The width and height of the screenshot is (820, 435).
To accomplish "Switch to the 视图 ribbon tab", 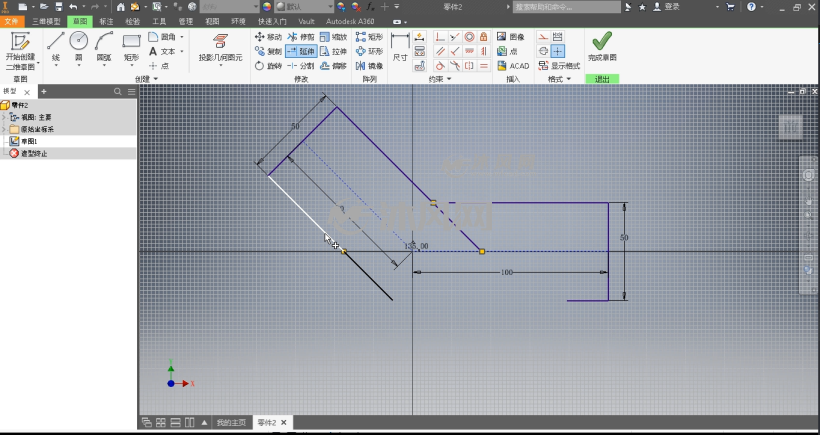I will (212, 21).
